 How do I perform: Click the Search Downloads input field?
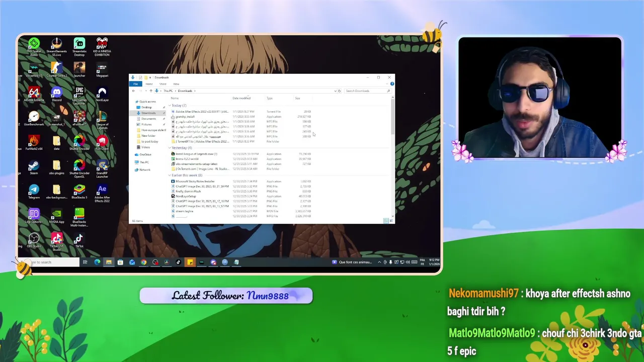[367, 91]
